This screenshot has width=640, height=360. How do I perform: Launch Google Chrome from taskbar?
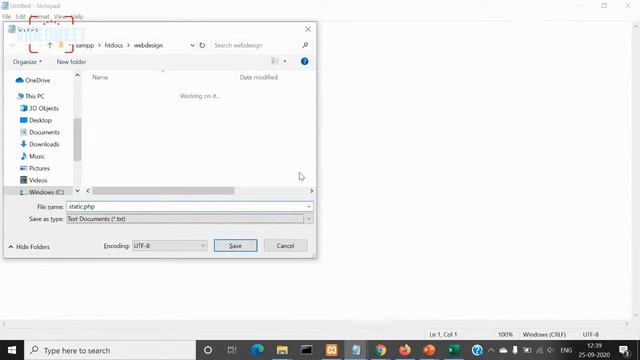pos(380,350)
